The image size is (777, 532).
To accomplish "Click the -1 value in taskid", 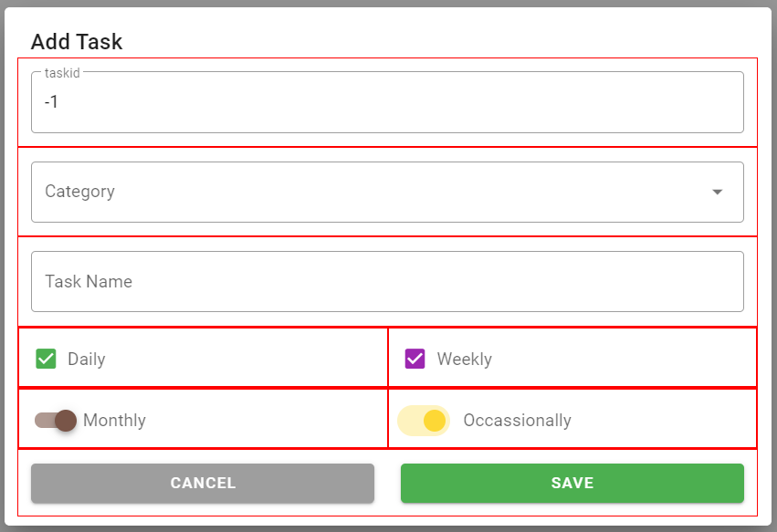I will tap(52, 102).
